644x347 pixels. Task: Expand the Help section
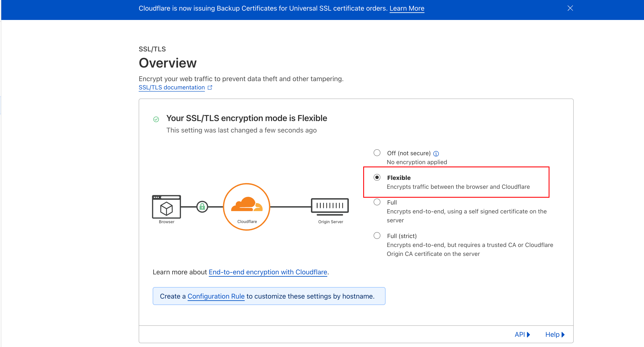pos(555,334)
